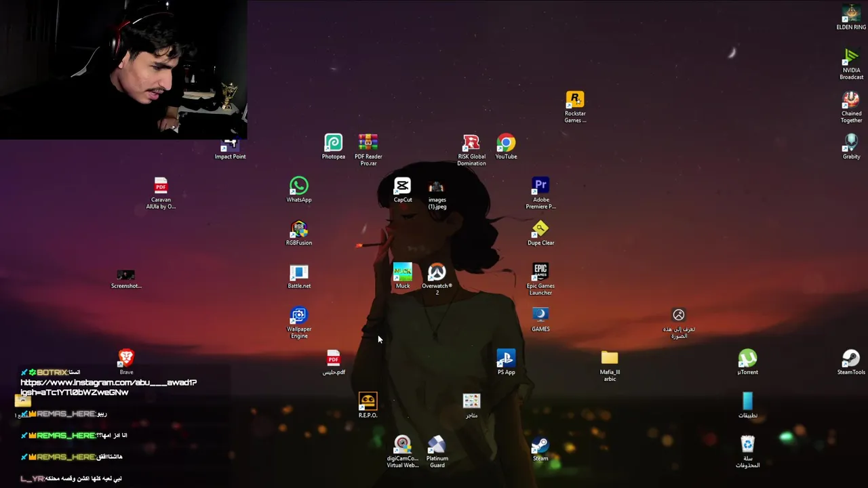Launch RISK Global Domination icon
The image size is (868, 488).
(x=471, y=150)
